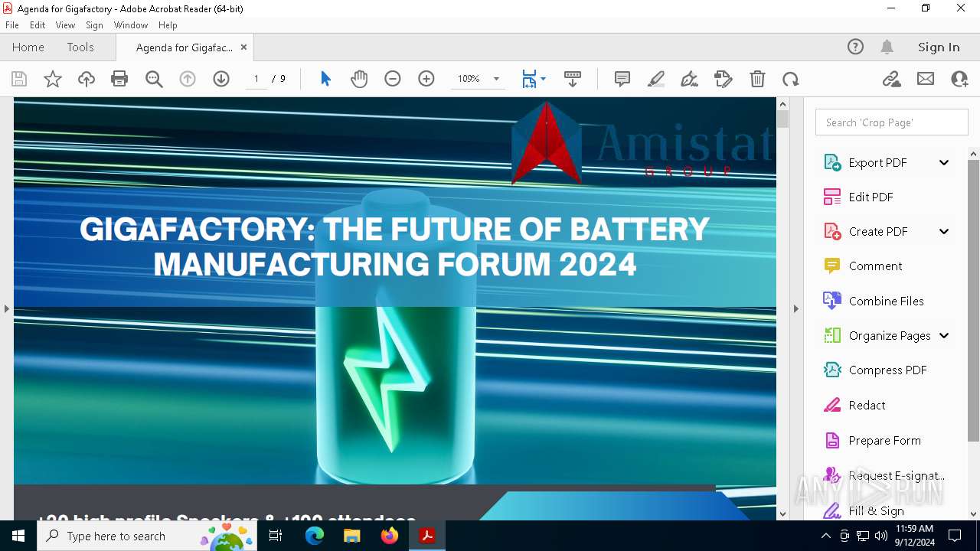This screenshot has width=980, height=551.
Task: Click the Save file icon
Action: coord(19,79)
